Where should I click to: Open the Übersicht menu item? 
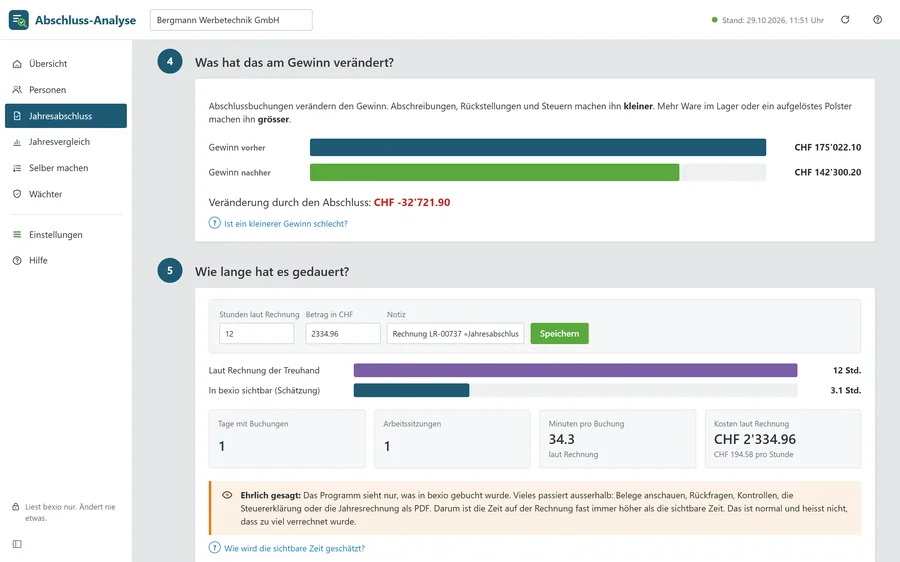[66, 64]
